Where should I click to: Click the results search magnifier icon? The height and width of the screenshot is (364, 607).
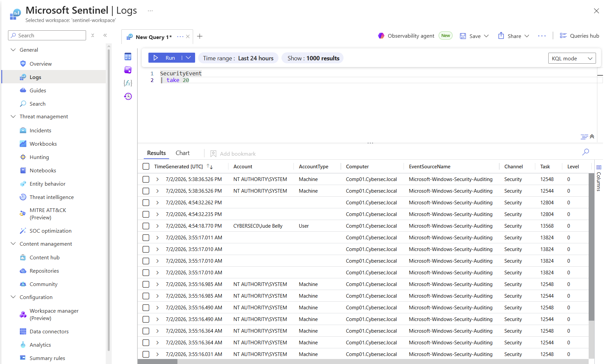pos(586,152)
